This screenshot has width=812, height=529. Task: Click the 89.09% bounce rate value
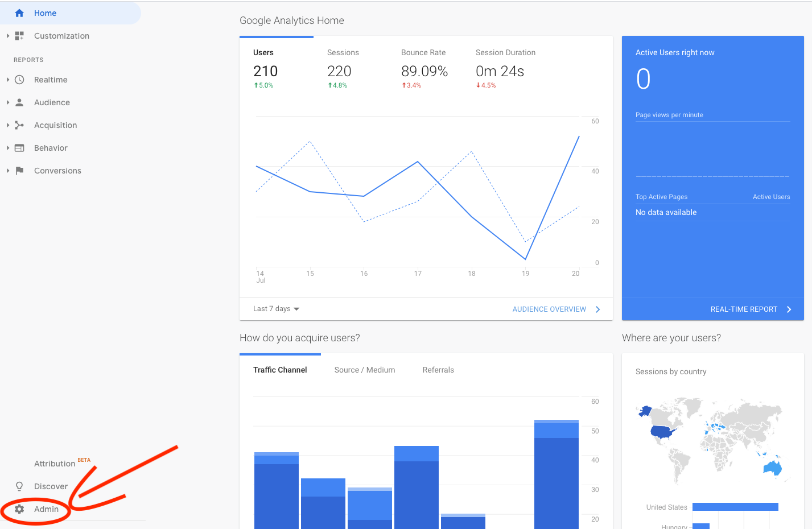pos(424,71)
